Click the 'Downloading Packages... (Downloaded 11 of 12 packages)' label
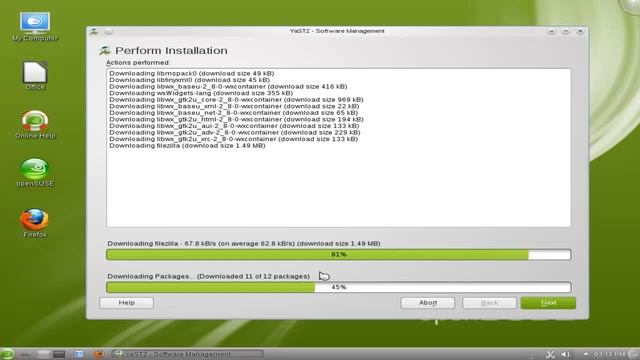The width and height of the screenshot is (640, 360). 209,276
